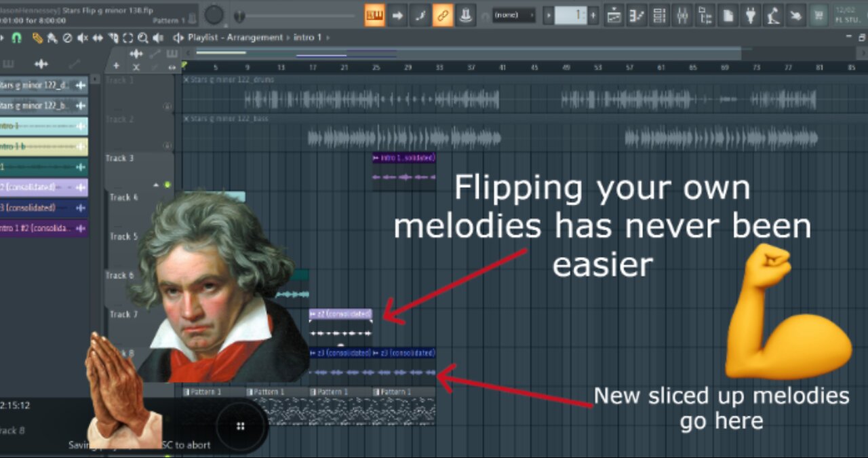The width and height of the screenshot is (868, 458).
Task: Select dark-blue 3 (consolidated) picker item
Action: point(44,208)
